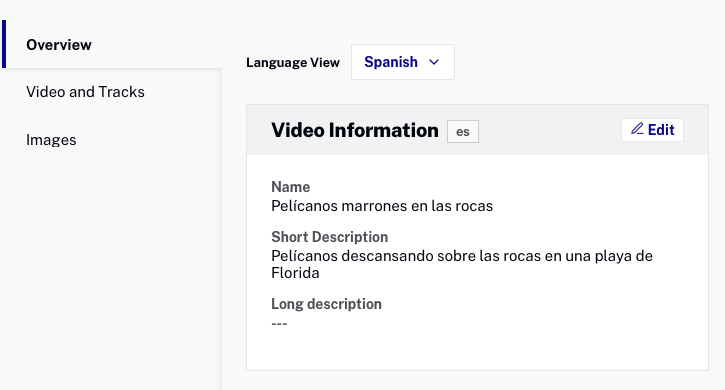Click the Spanish dropdown chevron arrow
The height and width of the screenshot is (390, 725).
tap(434, 62)
